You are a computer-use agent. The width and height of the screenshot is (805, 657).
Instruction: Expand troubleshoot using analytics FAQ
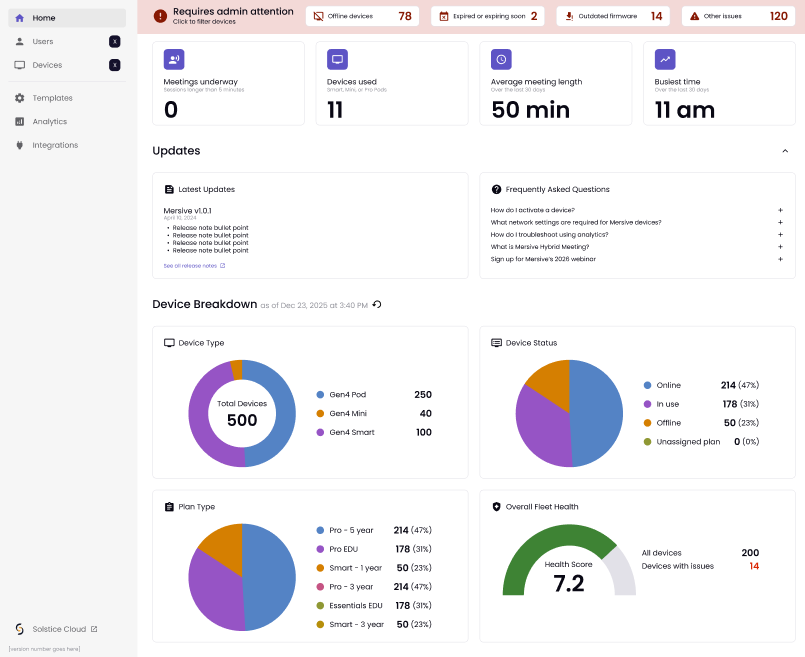coord(637,235)
